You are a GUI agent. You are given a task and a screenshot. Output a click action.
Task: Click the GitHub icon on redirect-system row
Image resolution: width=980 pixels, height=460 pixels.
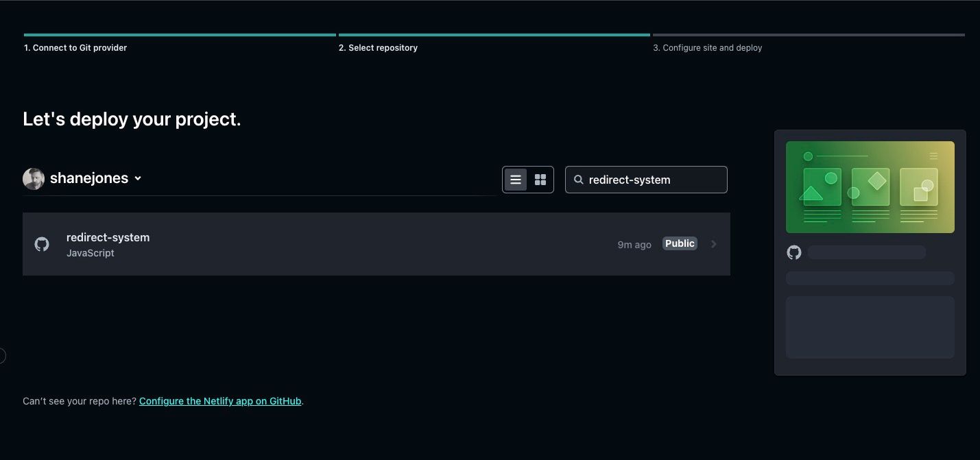(42, 244)
